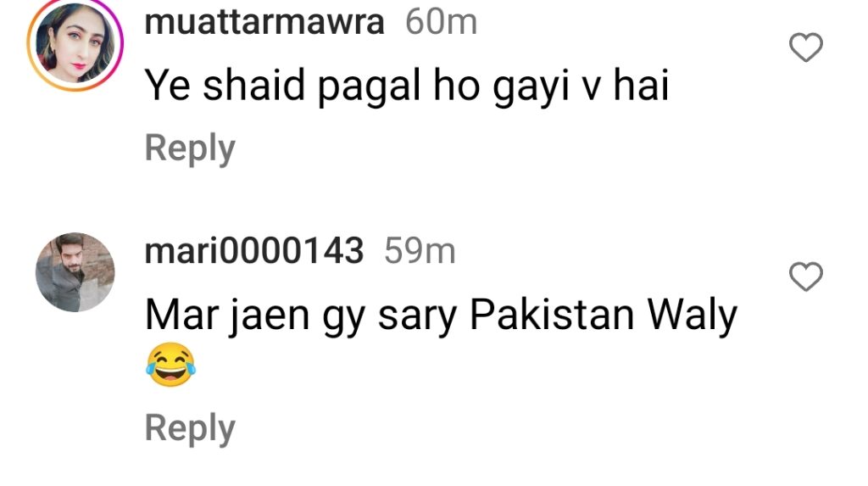This screenshot has height=486, width=868.
Task: Open muattarmawra's profile picture with story ring
Action: pos(75,42)
